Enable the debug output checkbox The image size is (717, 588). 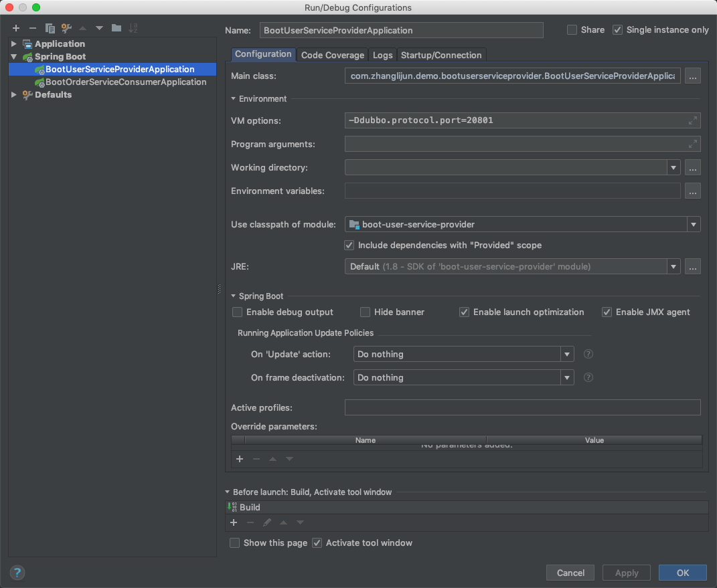(238, 312)
